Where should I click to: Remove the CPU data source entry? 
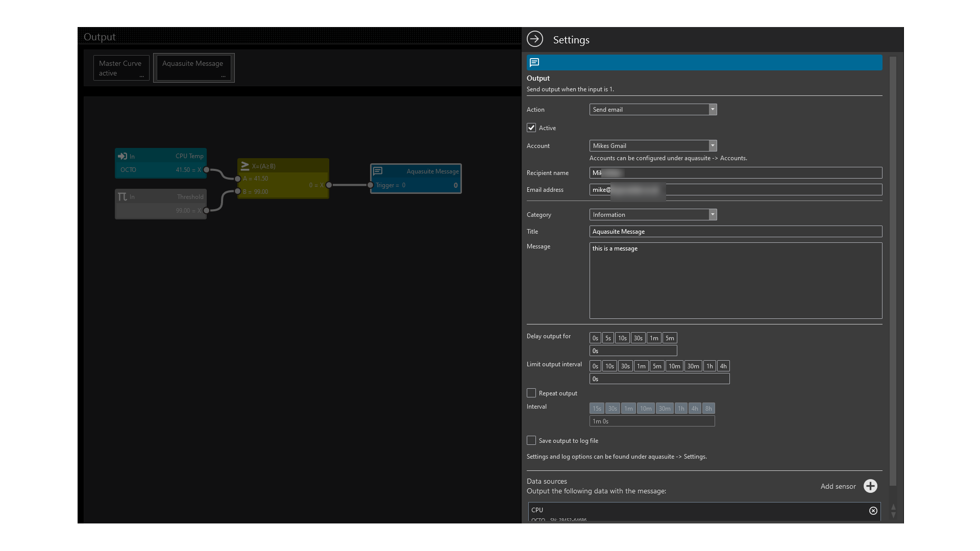coord(873,511)
